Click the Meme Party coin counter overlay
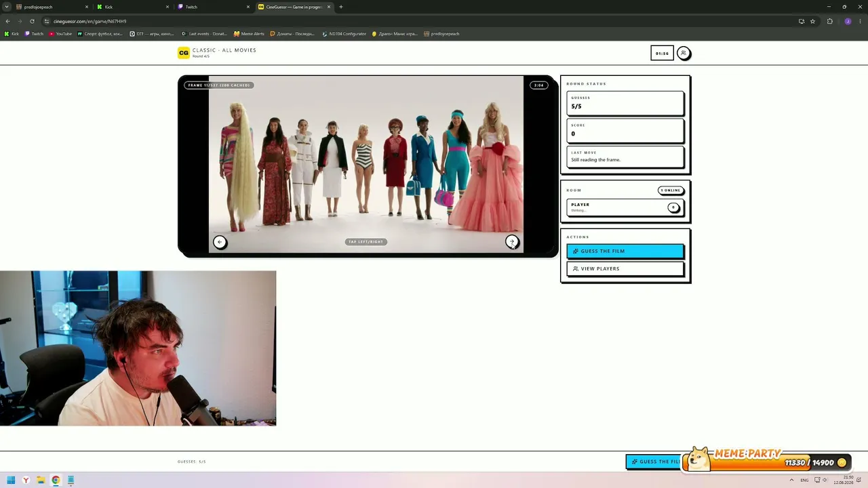This screenshot has height=488, width=868. 766,460
